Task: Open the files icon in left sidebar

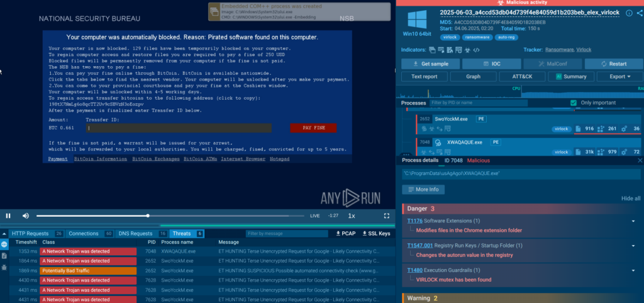Action: click(4, 255)
